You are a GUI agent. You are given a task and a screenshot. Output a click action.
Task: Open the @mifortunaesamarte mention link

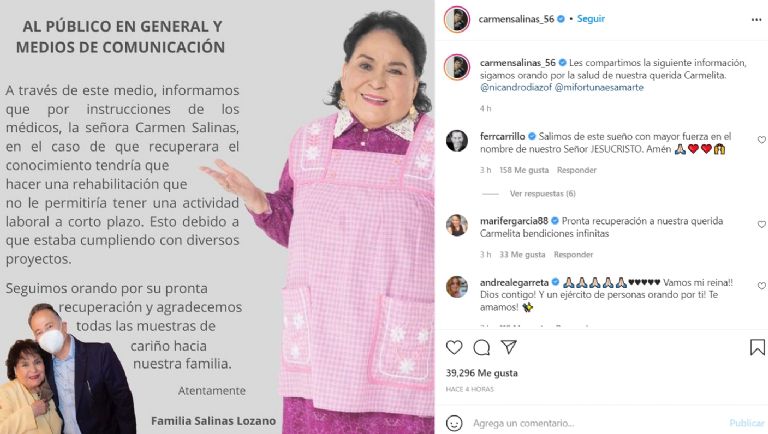599,88
